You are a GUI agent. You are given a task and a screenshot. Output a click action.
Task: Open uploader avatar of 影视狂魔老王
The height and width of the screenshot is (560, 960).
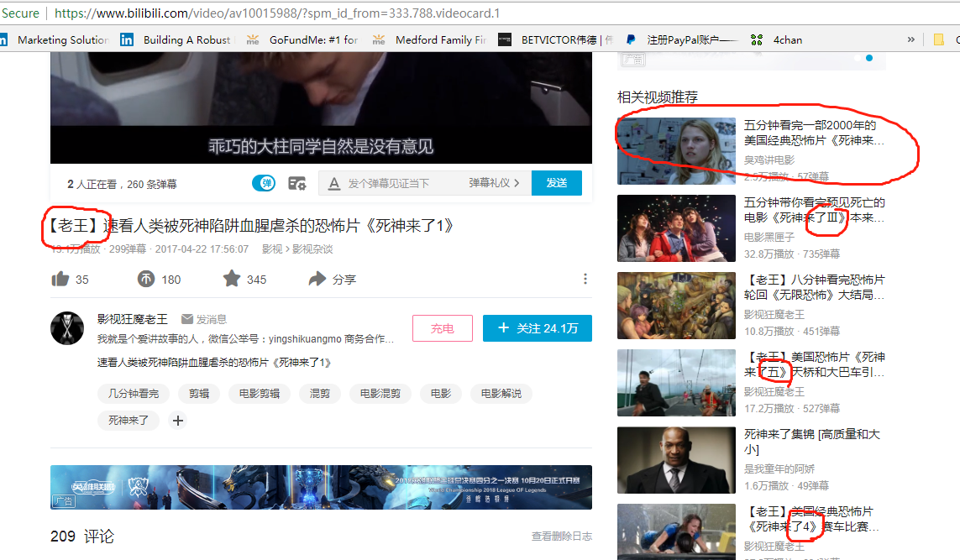(66, 328)
